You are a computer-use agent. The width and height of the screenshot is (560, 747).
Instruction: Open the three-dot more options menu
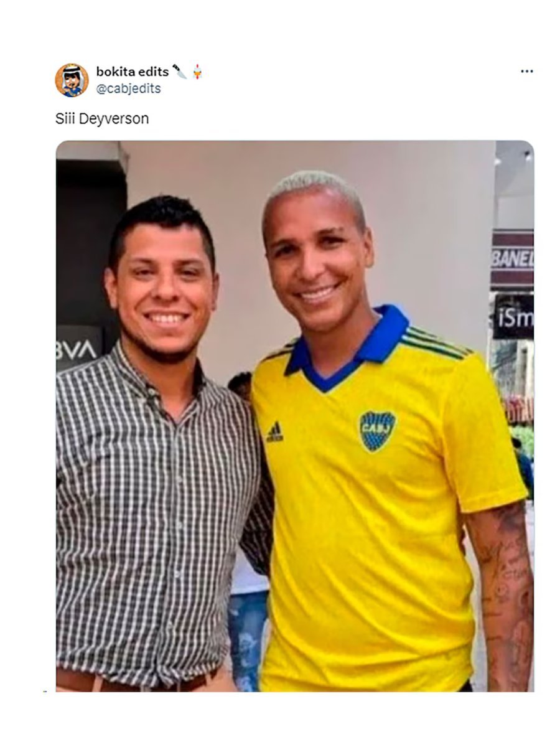526,72
